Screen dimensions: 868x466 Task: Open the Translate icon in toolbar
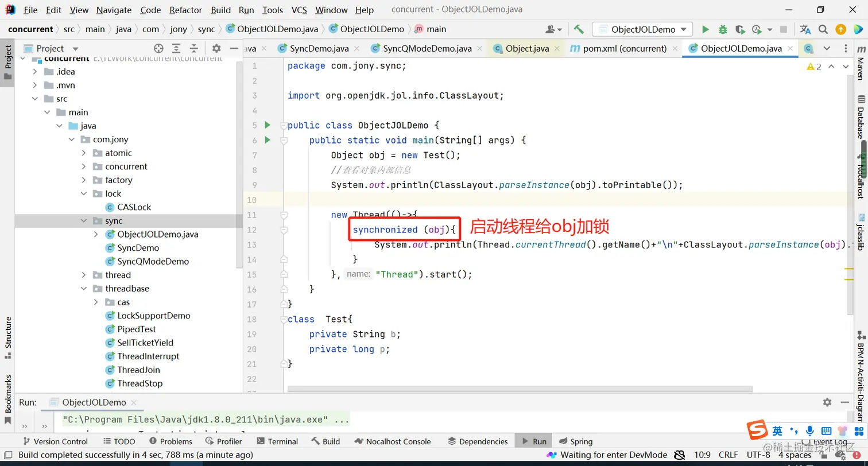[805, 29]
